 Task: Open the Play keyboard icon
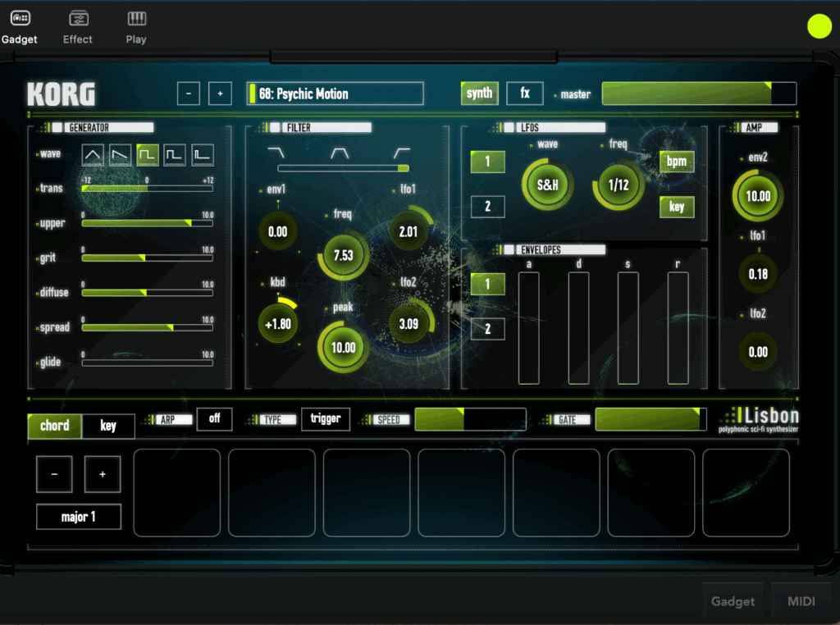click(136, 27)
